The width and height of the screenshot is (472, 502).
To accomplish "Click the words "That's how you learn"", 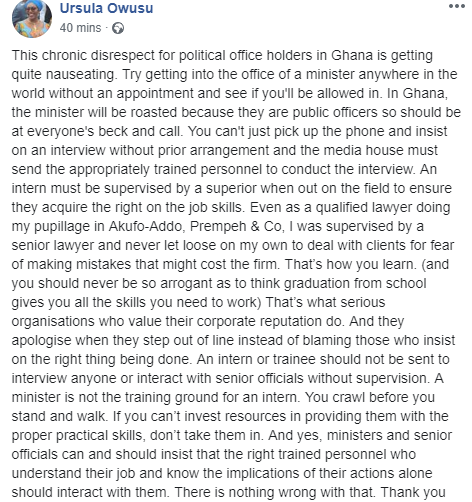I will [350, 264].
